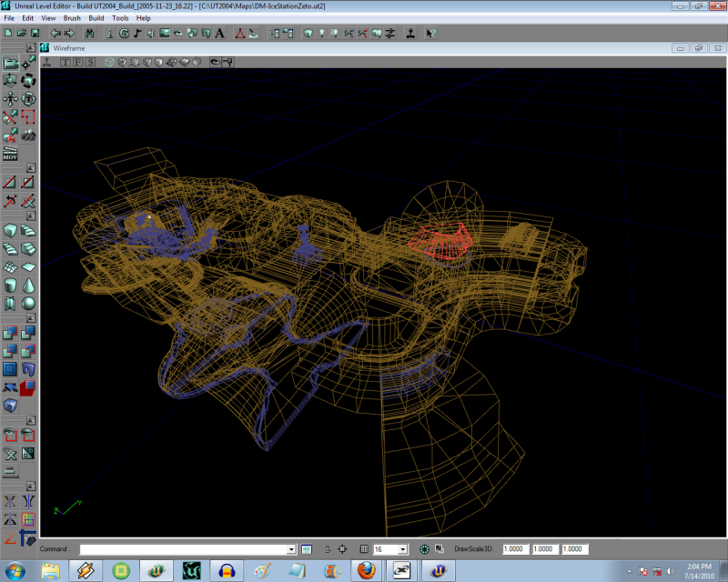Open the Animation browser letter A icon
This screenshot has height=582, width=728.
click(219, 33)
